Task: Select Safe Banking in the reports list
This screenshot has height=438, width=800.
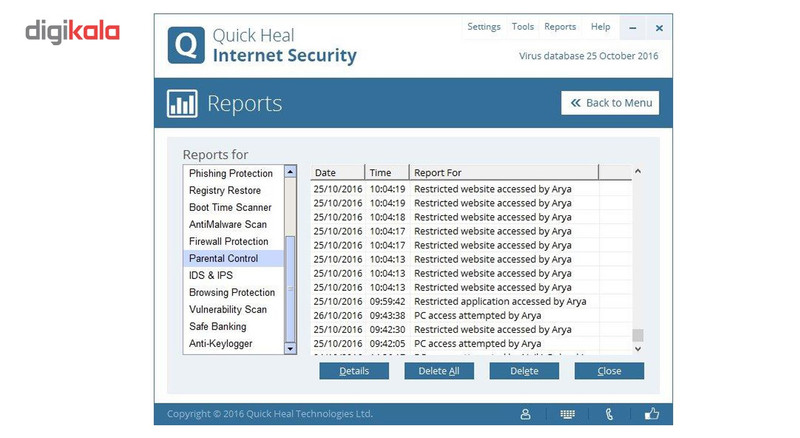Action: (233, 326)
